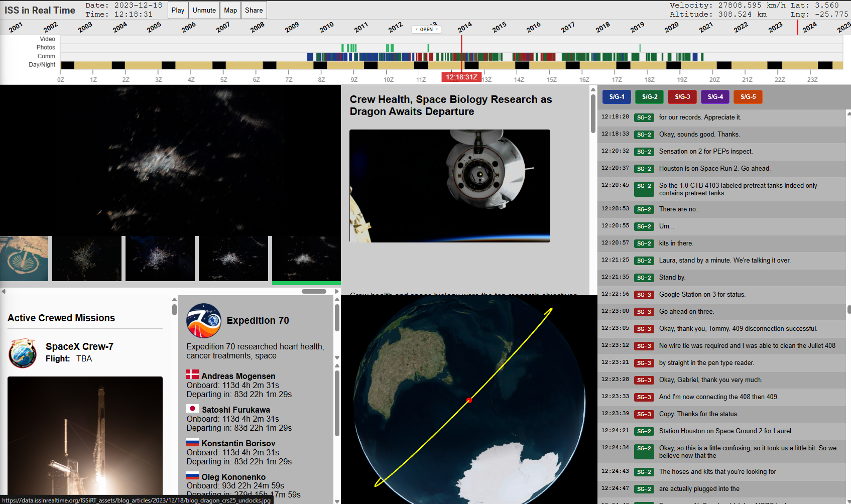This screenshot has height=504, width=851.
Task: Toggle the S/G-3 channel filter
Action: [682, 97]
